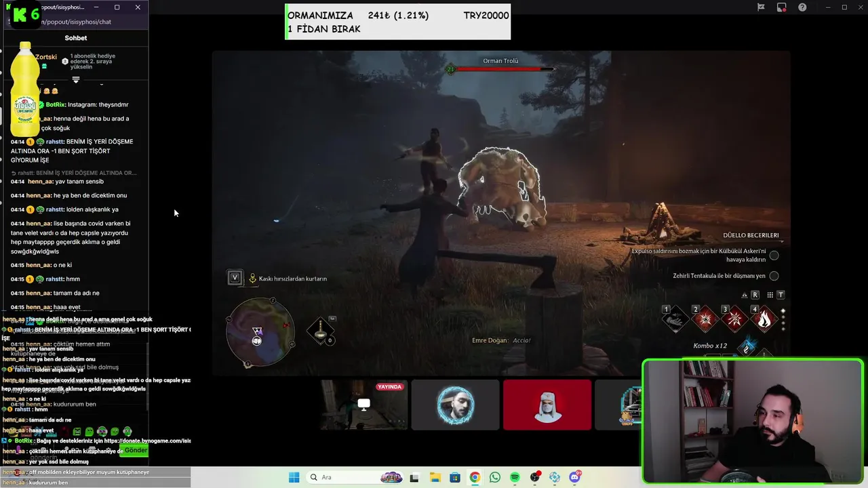Image resolution: width=868 pixels, height=488 pixels.
Task: Toggle the Expulso duel feat circle
Action: pos(774,256)
